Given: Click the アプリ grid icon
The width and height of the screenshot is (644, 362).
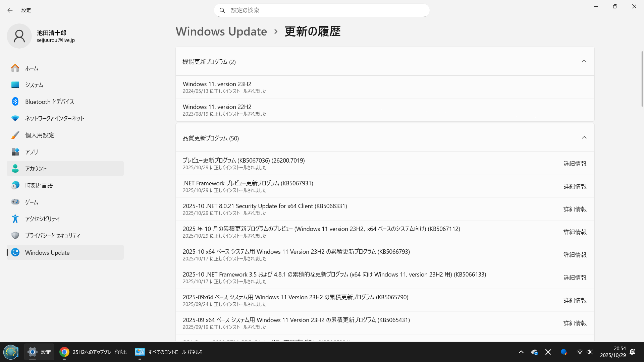Looking at the screenshot, I should point(15,152).
